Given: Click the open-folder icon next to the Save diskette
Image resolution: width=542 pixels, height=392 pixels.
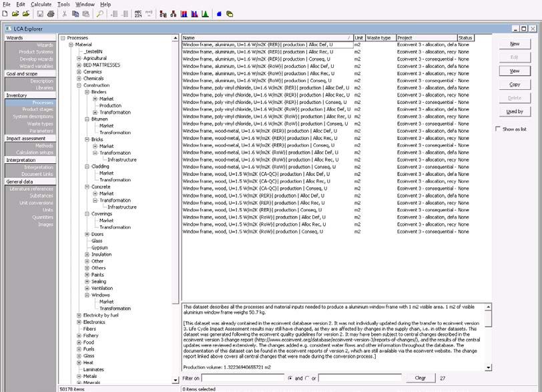Looking at the screenshot, I should pos(26,14).
